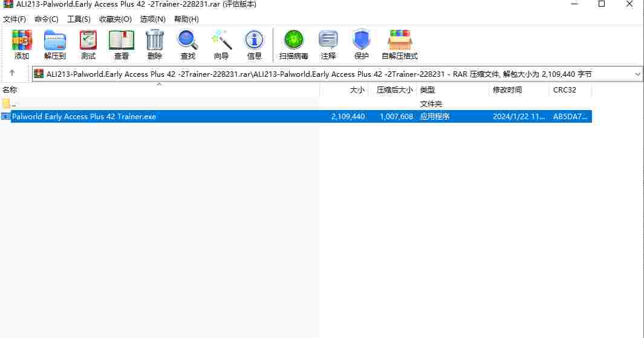Image resolution: width=644 pixels, height=338 pixels.
Task: Click the 自解压格式 (SFX) icon
Action: pyautogui.click(x=400, y=40)
